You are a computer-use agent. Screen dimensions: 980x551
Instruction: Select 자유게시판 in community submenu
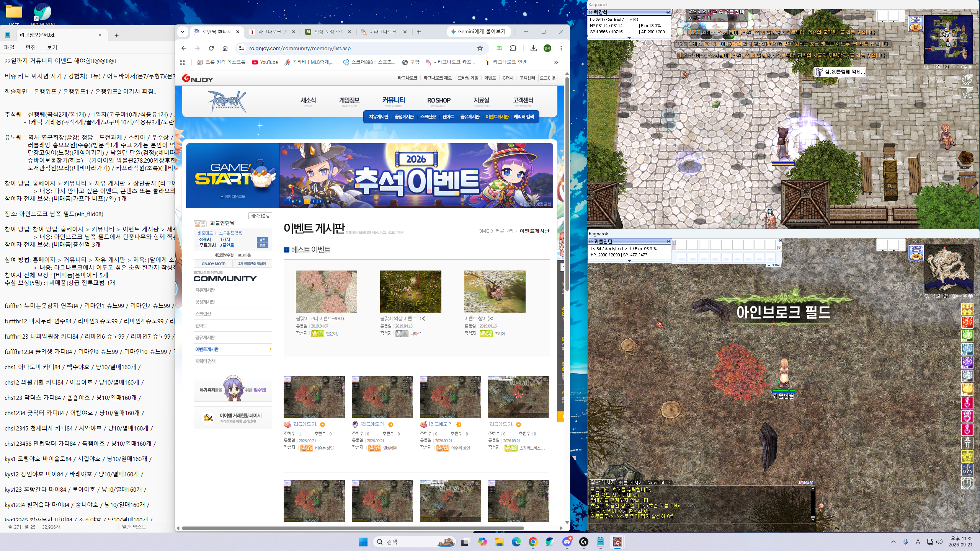[378, 117]
